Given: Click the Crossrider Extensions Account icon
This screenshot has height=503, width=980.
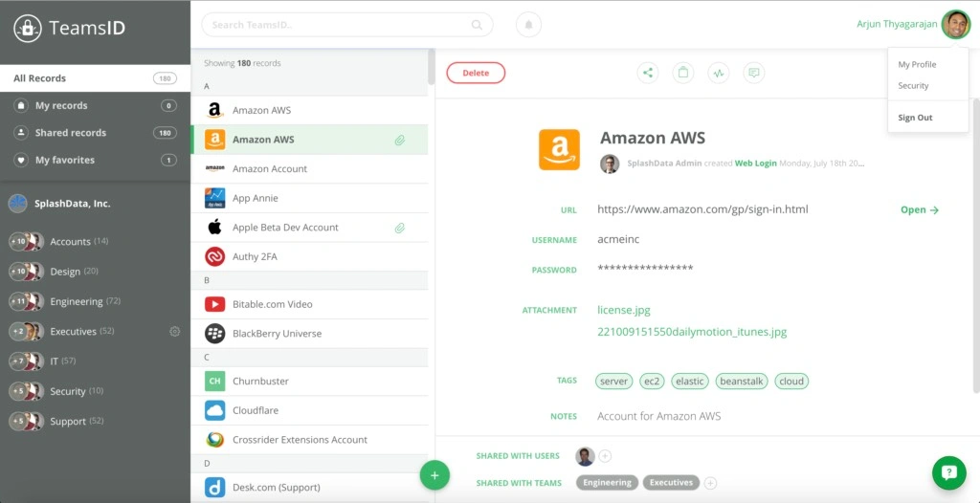Looking at the screenshot, I should [215, 440].
